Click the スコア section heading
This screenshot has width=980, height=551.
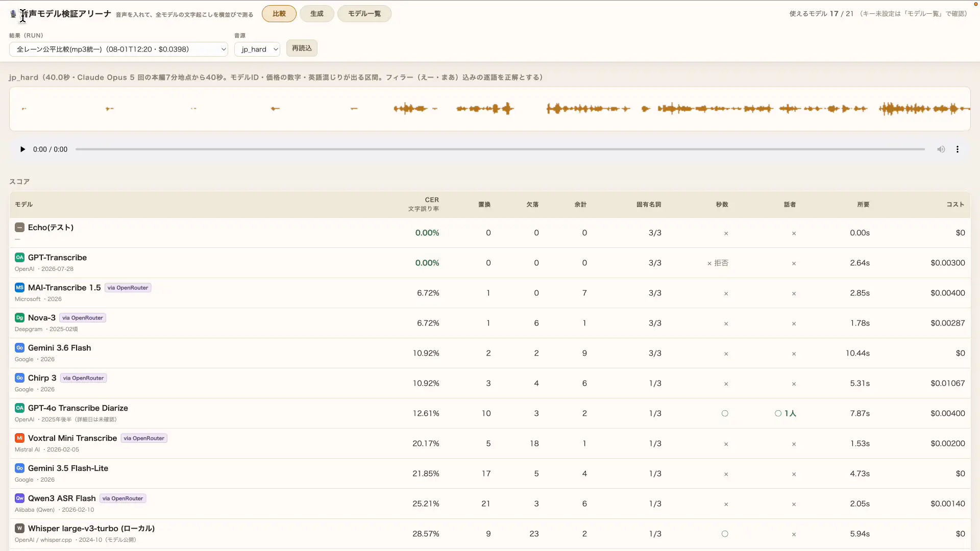[19, 182]
